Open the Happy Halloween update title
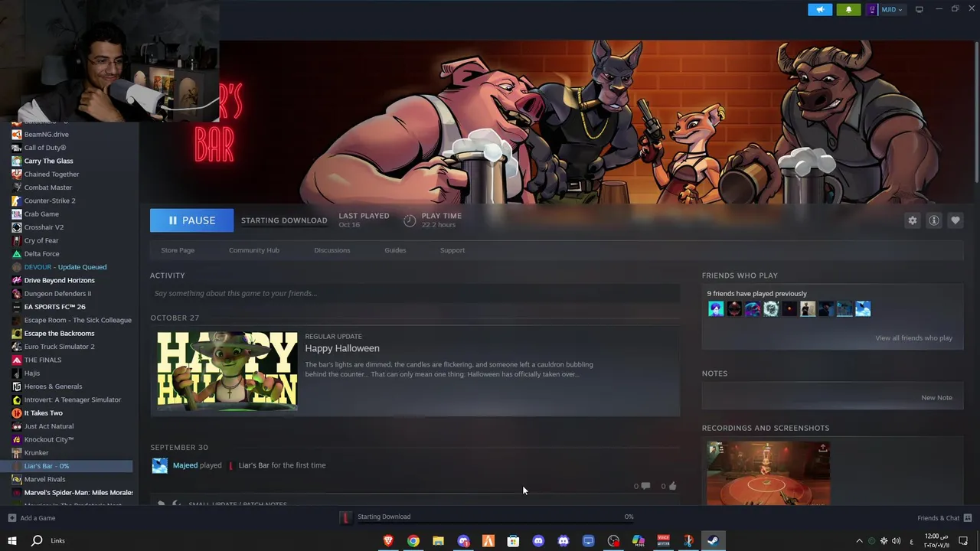The image size is (980, 551). coord(342,348)
